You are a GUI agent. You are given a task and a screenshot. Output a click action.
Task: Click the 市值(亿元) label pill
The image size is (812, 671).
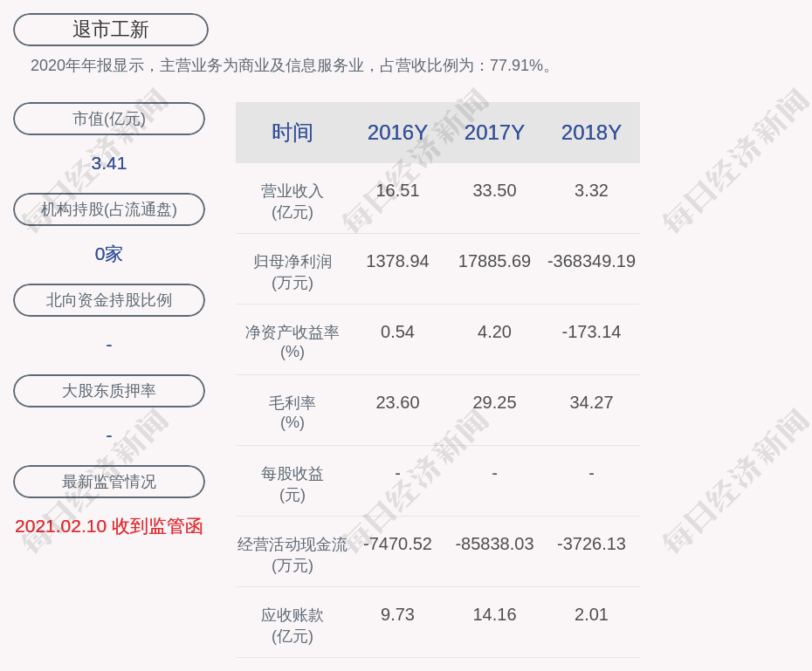(x=109, y=119)
